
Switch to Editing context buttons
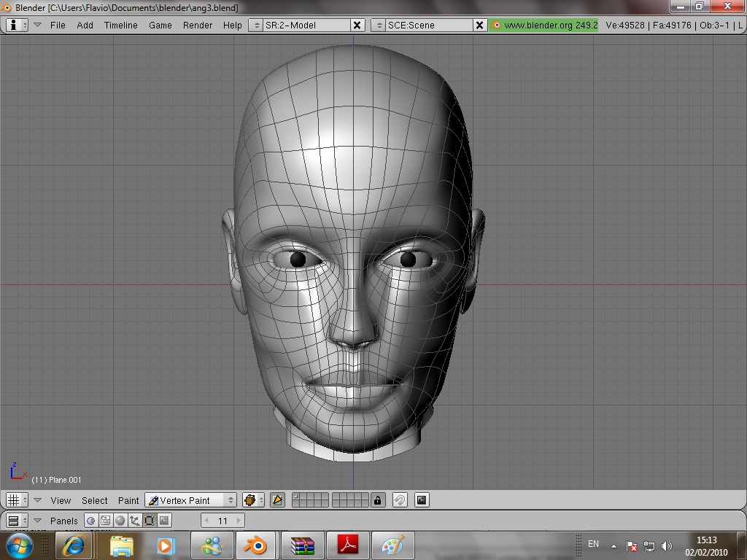[150, 521]
